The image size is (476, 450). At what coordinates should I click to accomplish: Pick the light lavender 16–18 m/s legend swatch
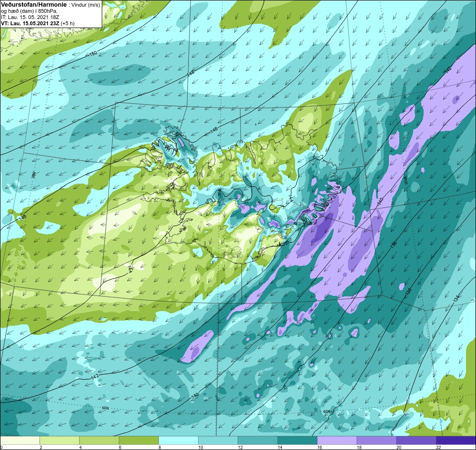337,440
